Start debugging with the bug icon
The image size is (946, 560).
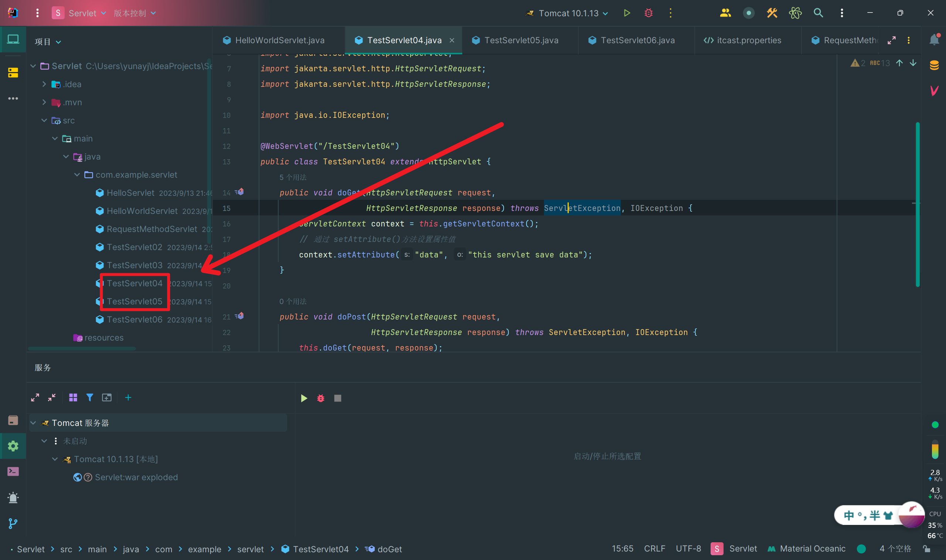(649, 13)
